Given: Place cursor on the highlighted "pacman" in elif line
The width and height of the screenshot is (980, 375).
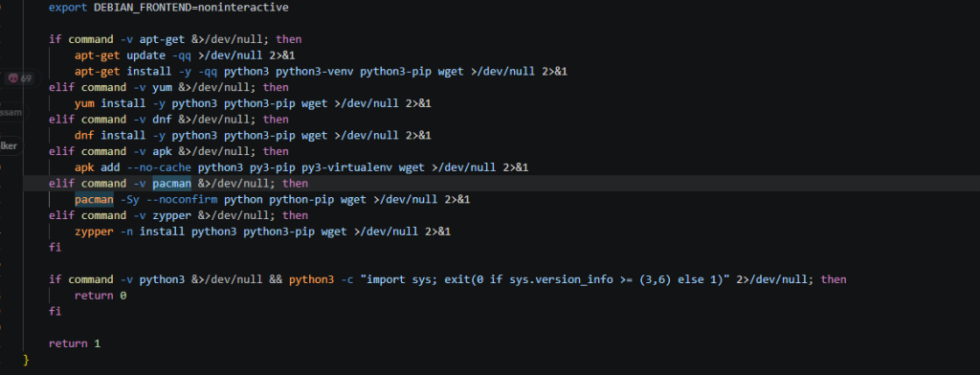Looking at the screenshot, I should click(172, 183).
